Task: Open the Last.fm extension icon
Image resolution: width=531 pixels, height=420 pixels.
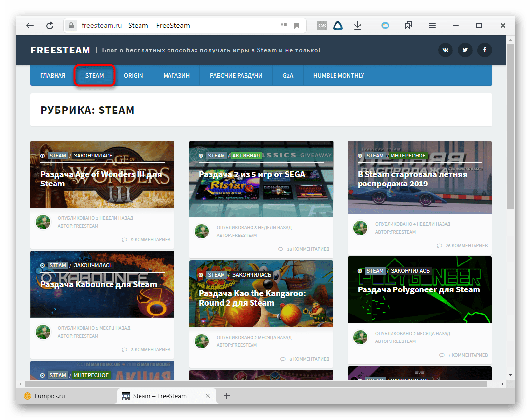Action: click(x=322, y=26)
